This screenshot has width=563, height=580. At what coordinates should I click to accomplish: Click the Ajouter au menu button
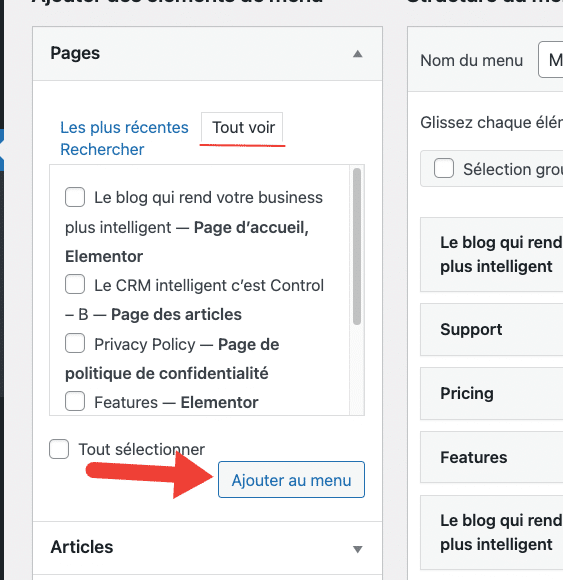coord(291,480)
